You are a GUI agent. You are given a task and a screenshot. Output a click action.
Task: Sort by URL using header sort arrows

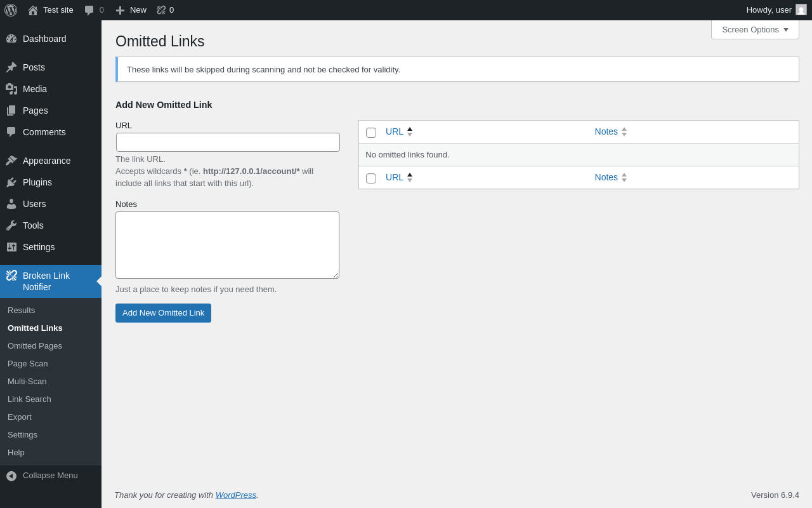[410, 132]
